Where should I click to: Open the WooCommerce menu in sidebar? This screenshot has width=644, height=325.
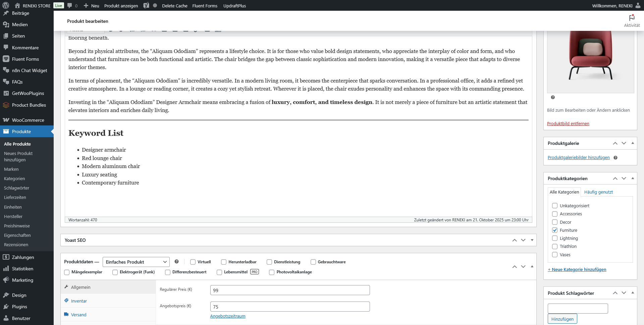click(x=28, y=120)
